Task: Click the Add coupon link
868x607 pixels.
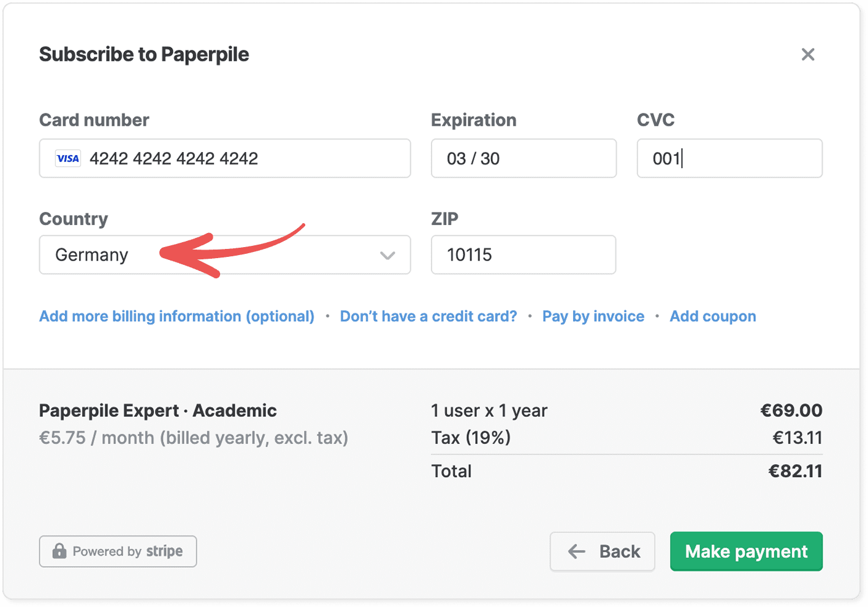Action: click(x=712, y=316)
